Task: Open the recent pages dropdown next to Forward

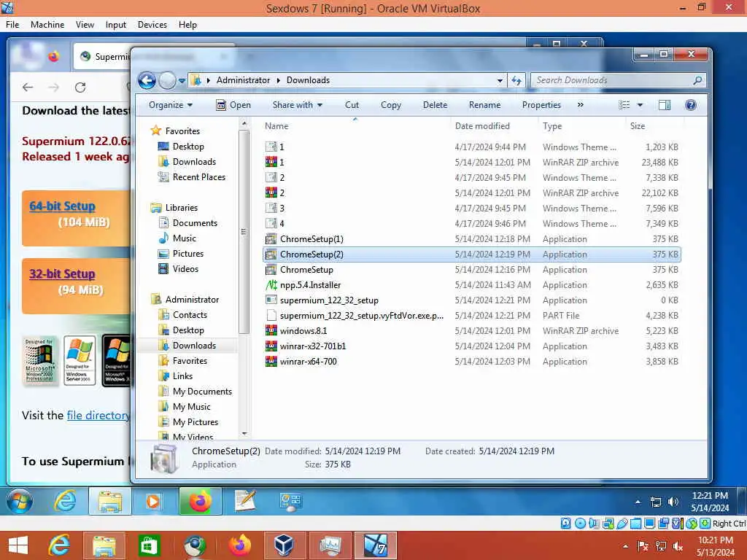Action: [182, 81]
